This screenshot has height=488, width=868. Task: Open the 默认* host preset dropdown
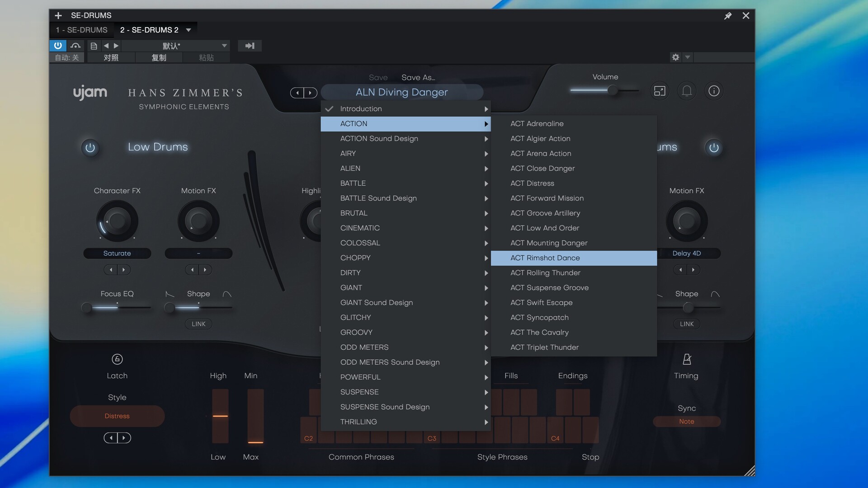pos(176,46)
